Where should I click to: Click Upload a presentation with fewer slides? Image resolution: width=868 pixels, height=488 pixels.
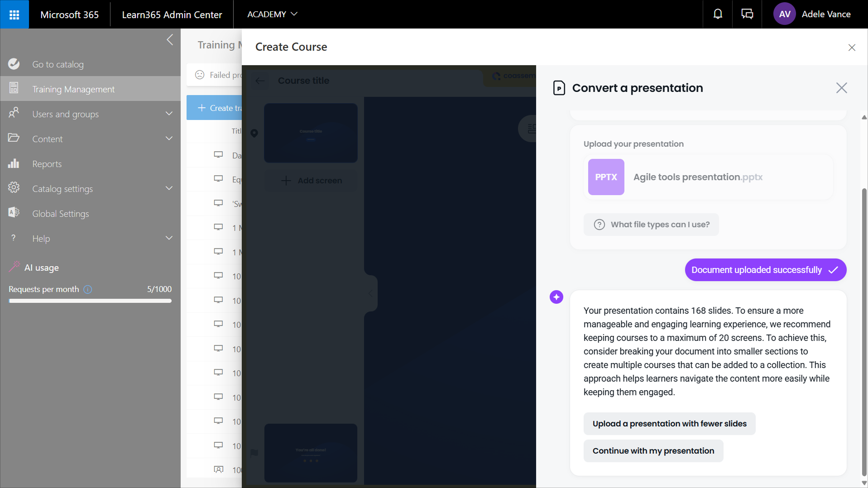pyautogui.click(x=669, y=424)
